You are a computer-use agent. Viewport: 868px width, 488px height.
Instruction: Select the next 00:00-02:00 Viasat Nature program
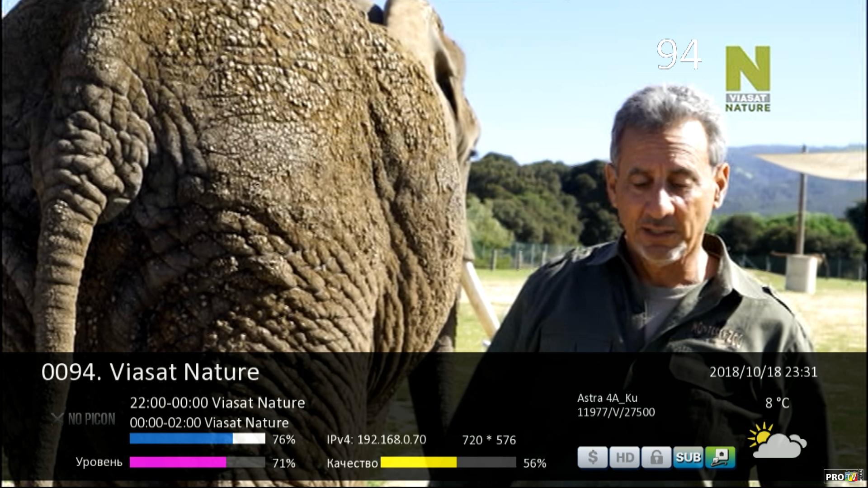tap(209, 422)
